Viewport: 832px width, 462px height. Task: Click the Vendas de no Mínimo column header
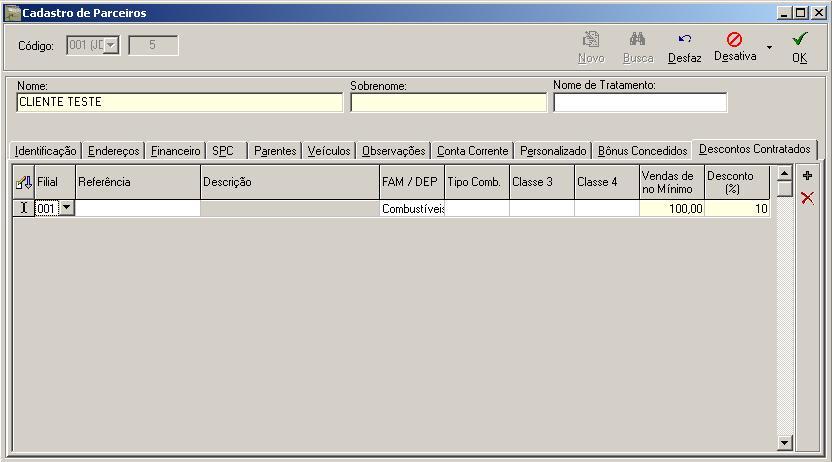(672, 182)
